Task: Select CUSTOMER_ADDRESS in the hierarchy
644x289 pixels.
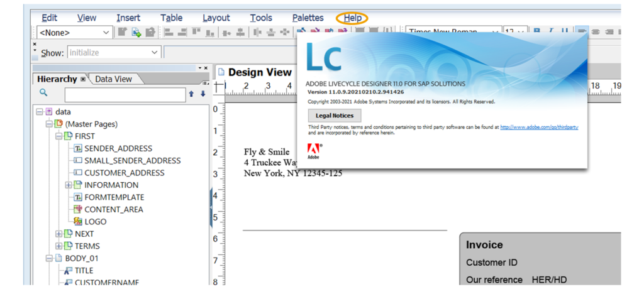Action: click(125, 173)
